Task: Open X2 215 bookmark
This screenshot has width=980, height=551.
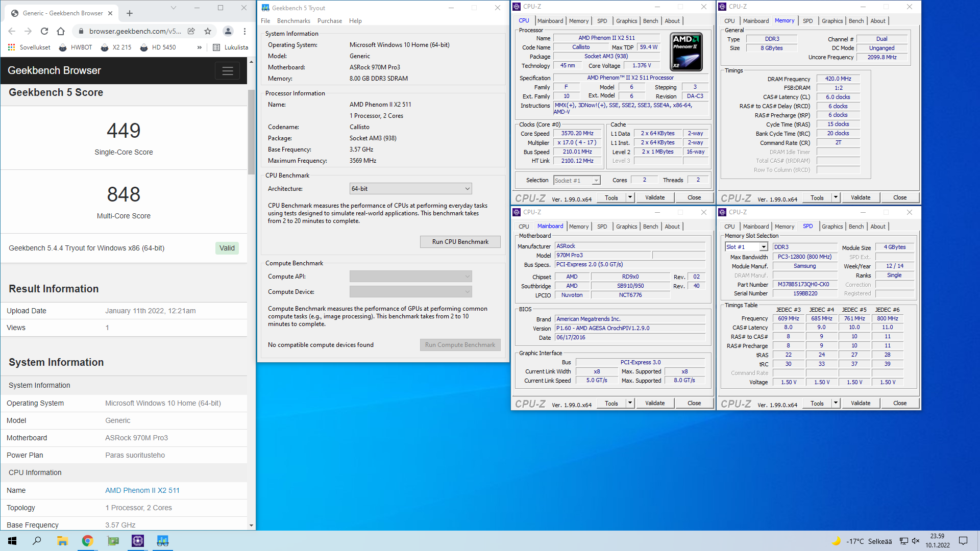Action: tap(116, 47)
